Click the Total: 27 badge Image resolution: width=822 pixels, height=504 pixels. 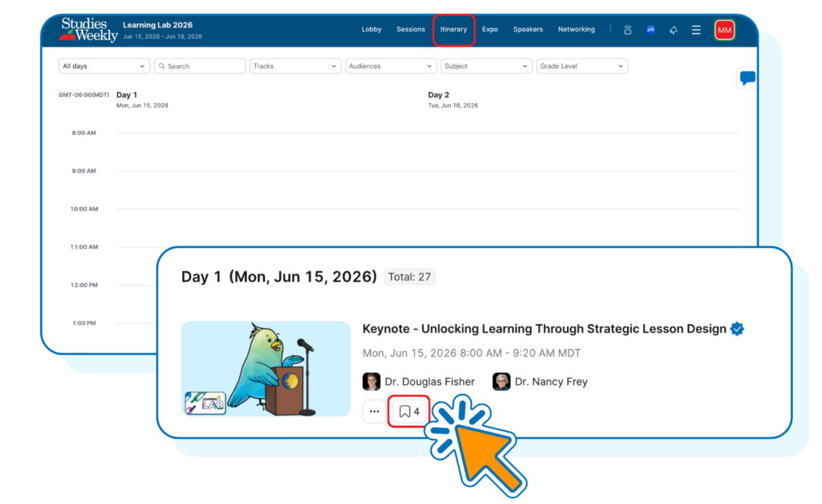click(409, 277)
